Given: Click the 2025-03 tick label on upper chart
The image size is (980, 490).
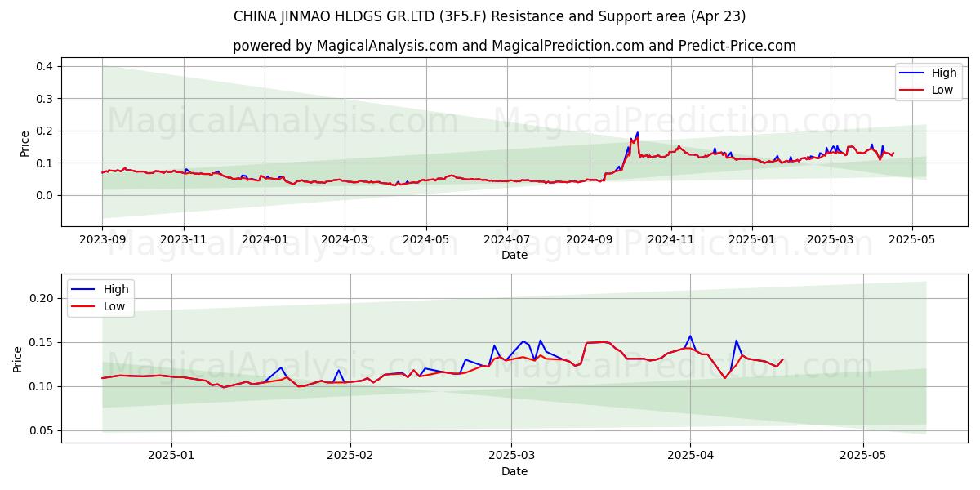Looking at the screenshot, I should pos(831,239).
